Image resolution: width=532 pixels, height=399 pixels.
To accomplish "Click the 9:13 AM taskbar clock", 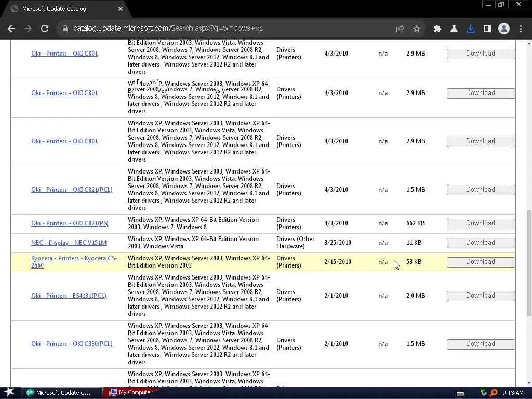I will pyautogui.click(x=513, y=393).
